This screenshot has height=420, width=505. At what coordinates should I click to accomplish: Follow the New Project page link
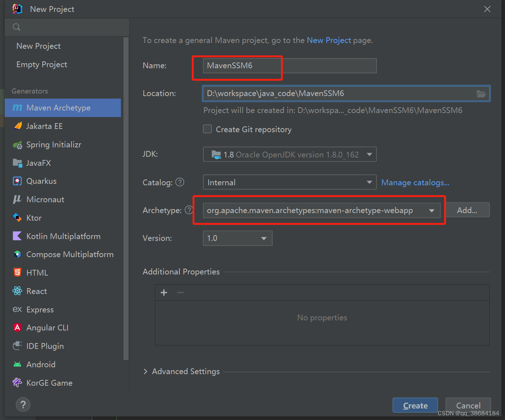tap(329, 40)
